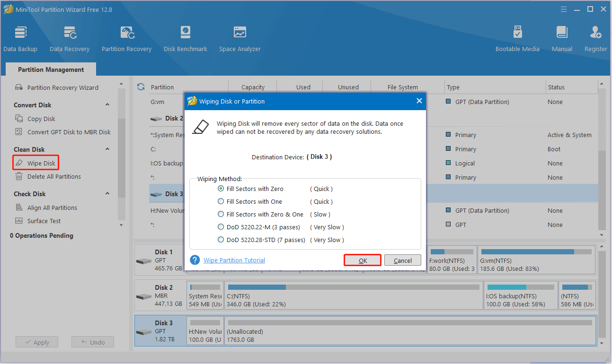Select I:OS backup row in list
This screenshot has height=364, width=612.
pyautogui.click(x=373, y=163)
